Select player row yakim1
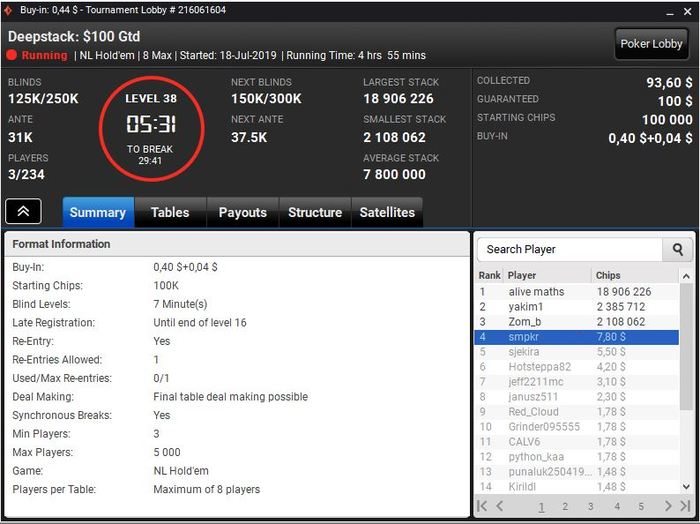The height and width of the screenshot is (524, 700). click(x=577, y=307)
